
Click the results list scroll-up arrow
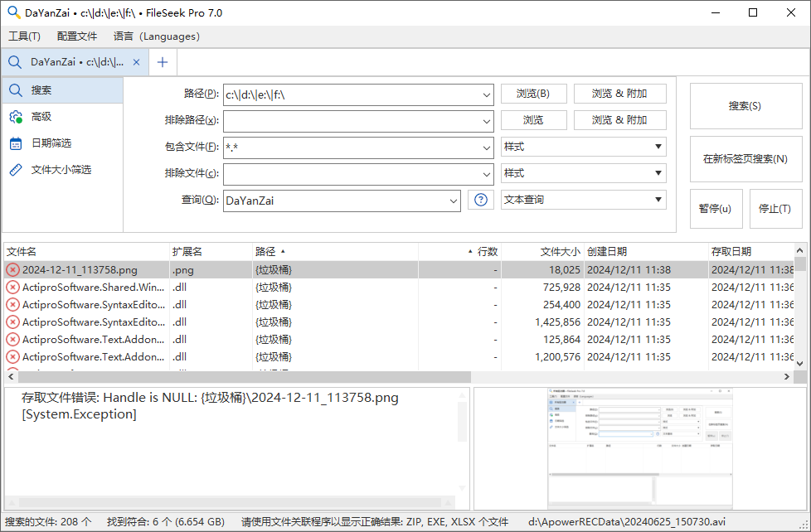click(x=800, y=250)
